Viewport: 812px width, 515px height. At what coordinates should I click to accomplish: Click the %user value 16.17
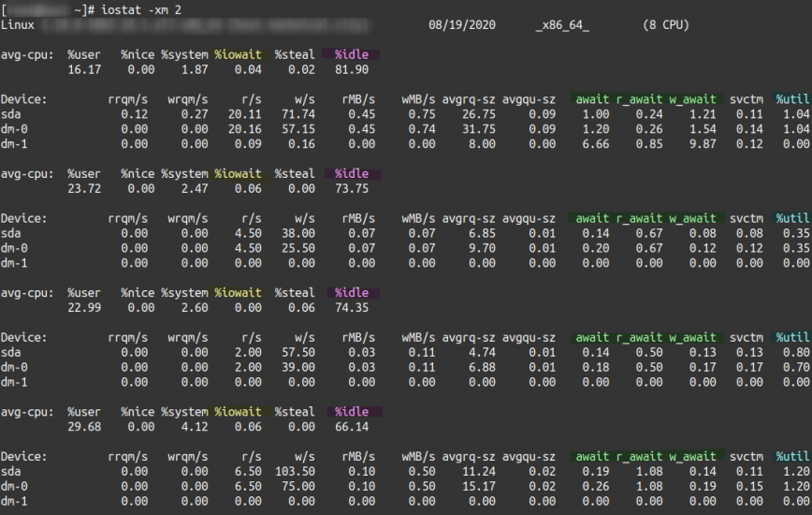(x=84, y=69)
